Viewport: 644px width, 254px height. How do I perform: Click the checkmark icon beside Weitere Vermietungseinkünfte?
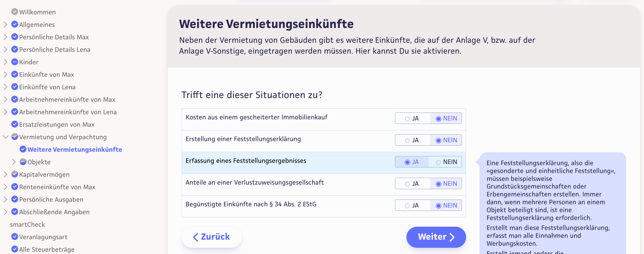[x=23, y=149]
